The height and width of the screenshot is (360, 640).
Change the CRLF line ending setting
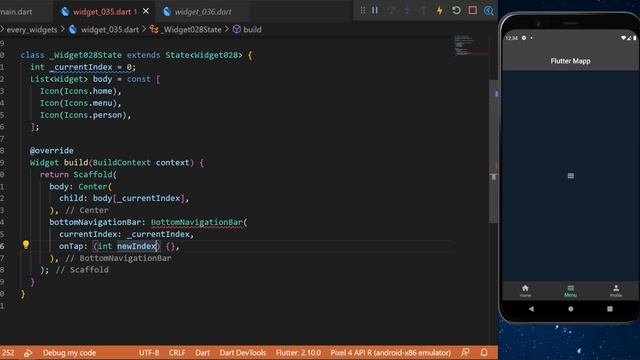click(x=177, y=353)
